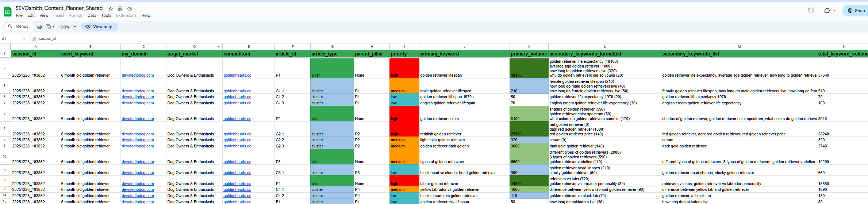This screenshot has height=204, width=868.
Task: Click the magnifier icon in Menus search
Action: click(x=10, y=27)
